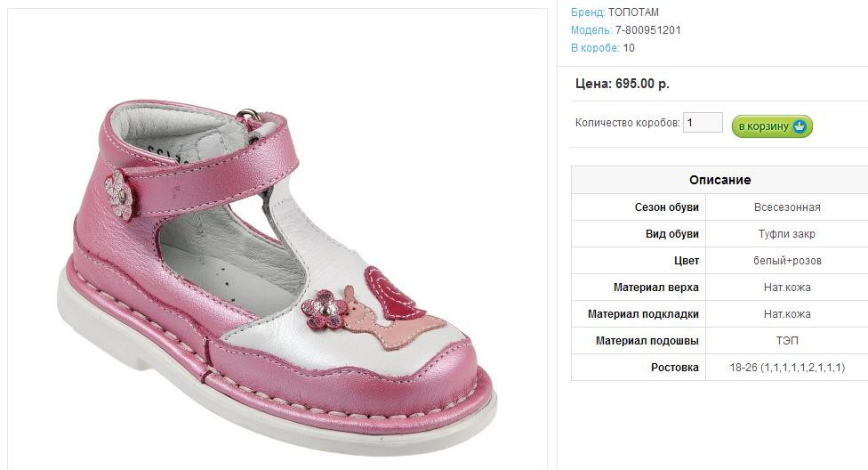
Task: Select the Материал подкладки row label
Action: click(x=643, y=314)
